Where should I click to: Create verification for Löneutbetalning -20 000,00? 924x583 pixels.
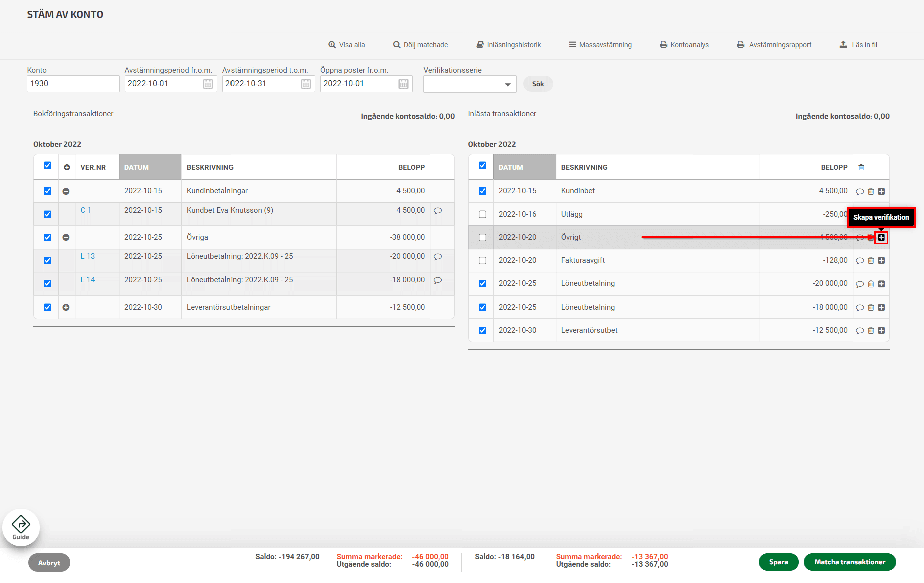pos(881,284)
